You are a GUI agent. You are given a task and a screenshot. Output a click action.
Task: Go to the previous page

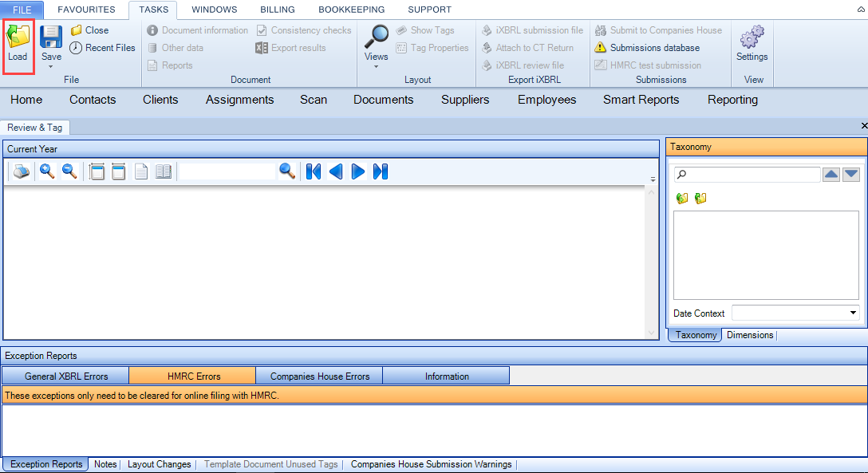point(335,171)
